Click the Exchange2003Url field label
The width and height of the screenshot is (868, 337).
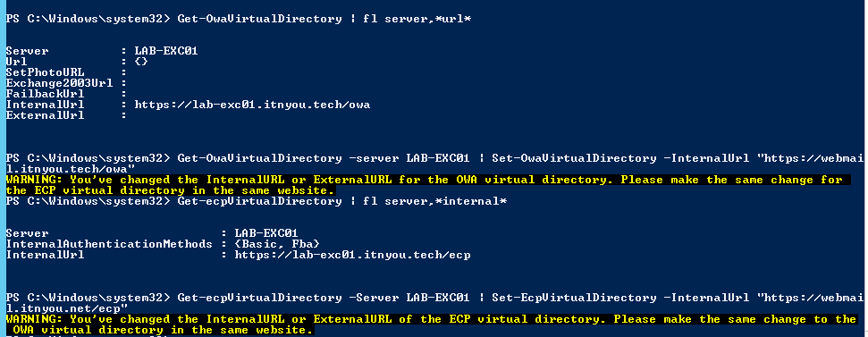[x=59, y=83]
